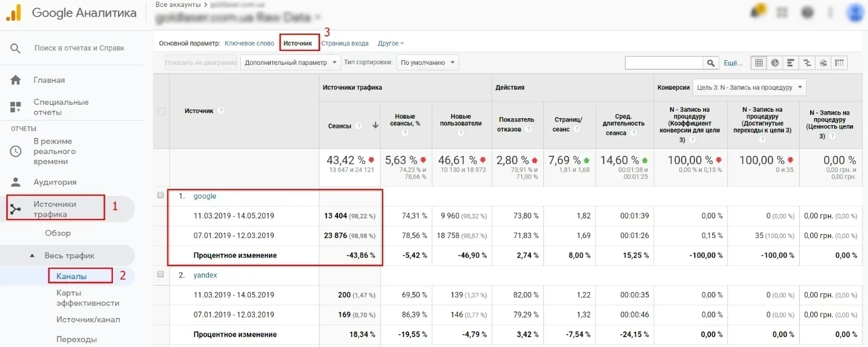The width and height of the screenshot is (868, 347).
Task: Open Карты эффективности in sidebar
Action: [88, 298]
